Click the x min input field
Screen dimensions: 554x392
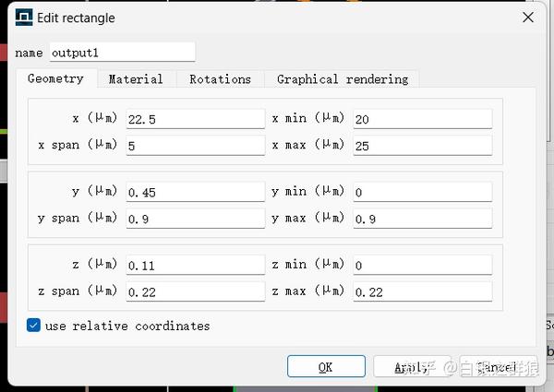tap(422, 119)
